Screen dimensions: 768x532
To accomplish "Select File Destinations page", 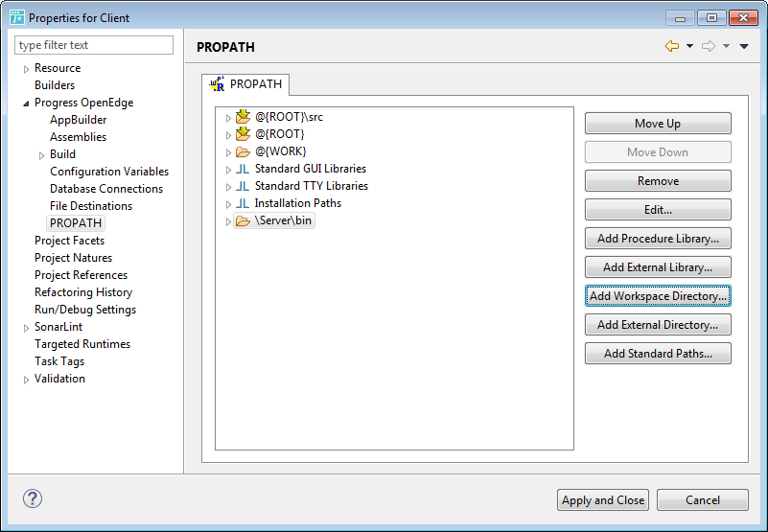I will tap(91, 206).
